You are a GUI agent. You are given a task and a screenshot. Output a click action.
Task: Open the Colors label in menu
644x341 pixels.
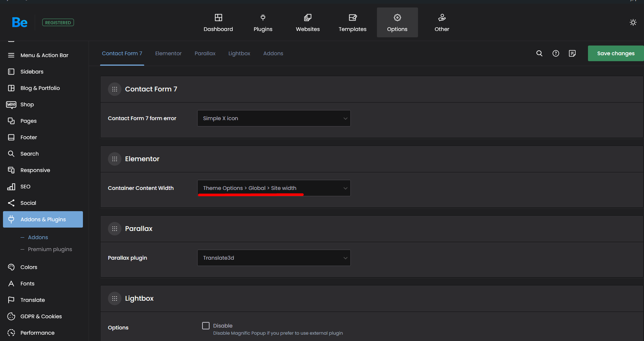pyautogui.click(x=29, y=267)
